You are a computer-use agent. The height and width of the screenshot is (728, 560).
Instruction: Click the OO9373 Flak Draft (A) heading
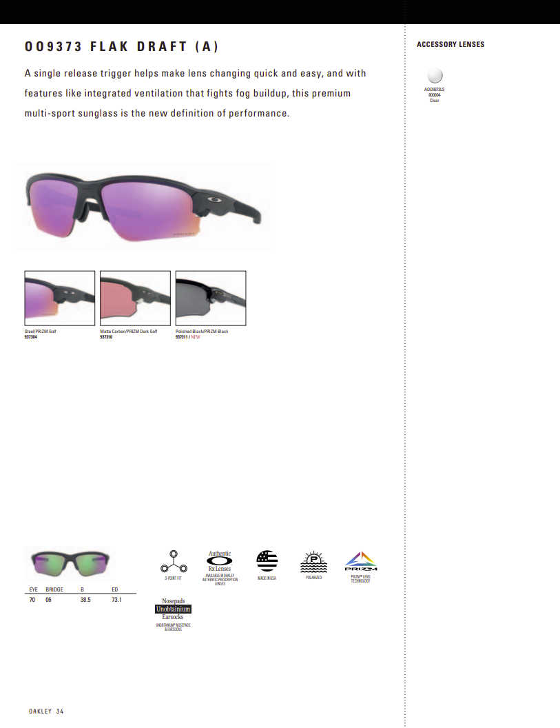(121, 46)
